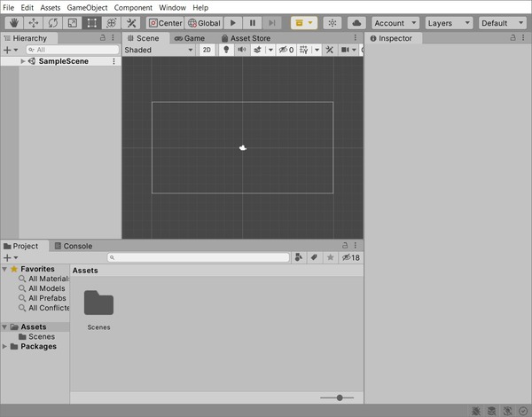Expand the SampleScene hierarchy item
The height and width of the screenshot is (417, 532).
click(x=23, y=61)
